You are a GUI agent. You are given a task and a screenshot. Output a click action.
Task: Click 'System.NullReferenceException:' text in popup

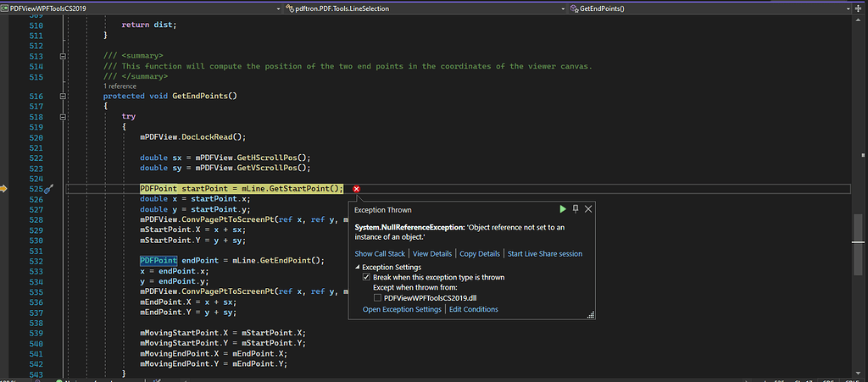[411, 228]
